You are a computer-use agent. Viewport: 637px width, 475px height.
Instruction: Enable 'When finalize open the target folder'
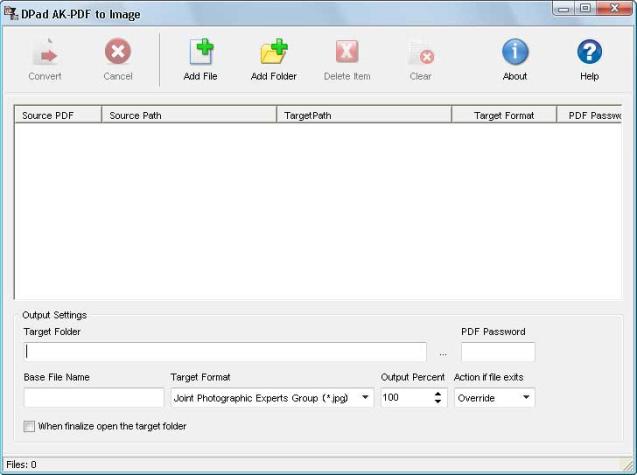click(29, 426)
